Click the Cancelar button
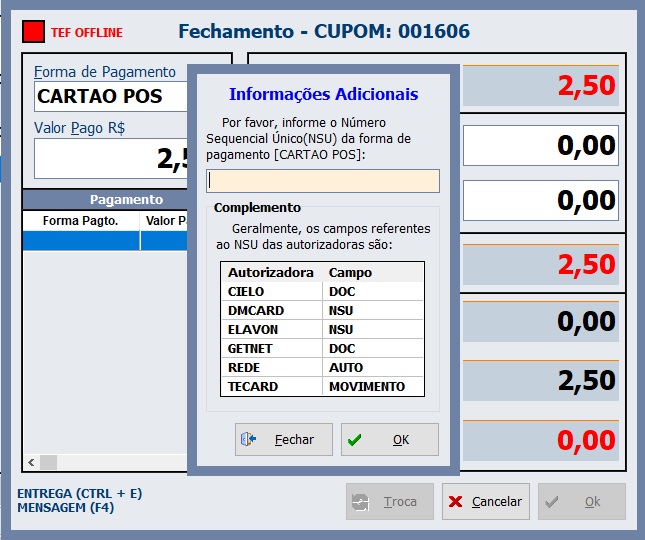 486,502
